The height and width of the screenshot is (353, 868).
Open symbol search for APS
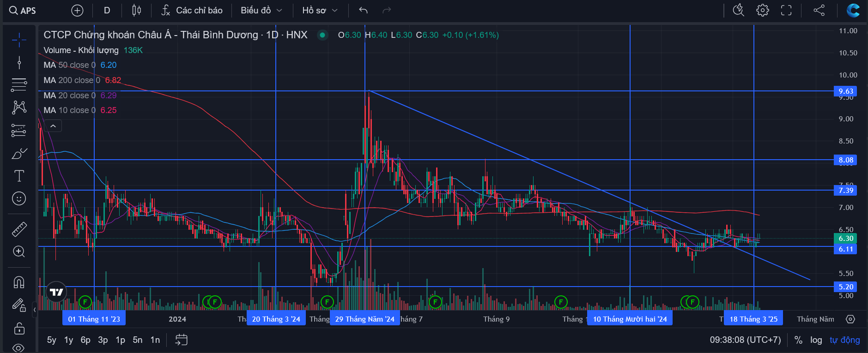23,10
